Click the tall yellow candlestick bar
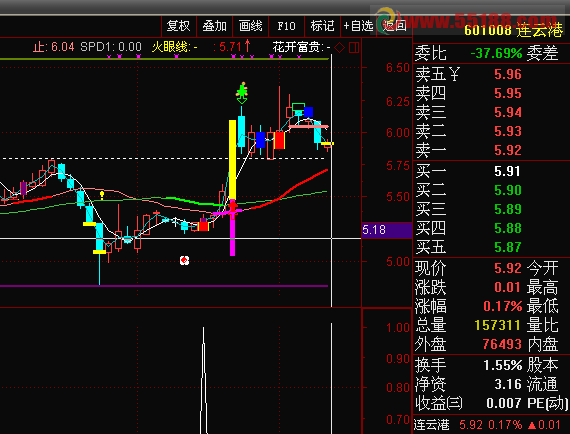 pyautogui.click(x=232, y=160)
